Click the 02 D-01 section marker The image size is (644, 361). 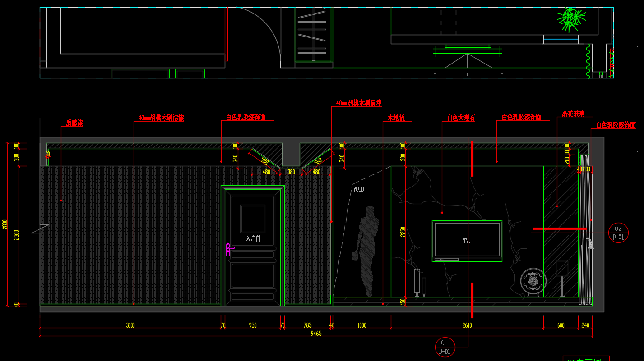[618, 233]
